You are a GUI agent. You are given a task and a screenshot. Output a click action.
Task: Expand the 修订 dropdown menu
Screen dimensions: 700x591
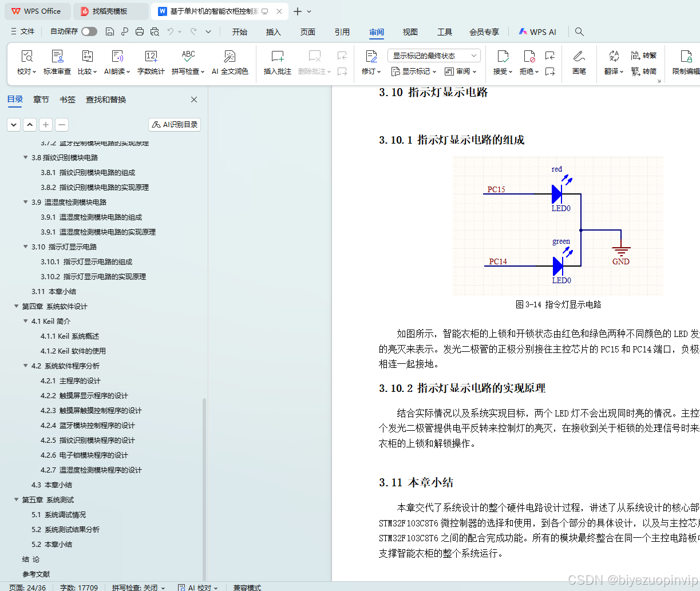[x=370, y=70]
